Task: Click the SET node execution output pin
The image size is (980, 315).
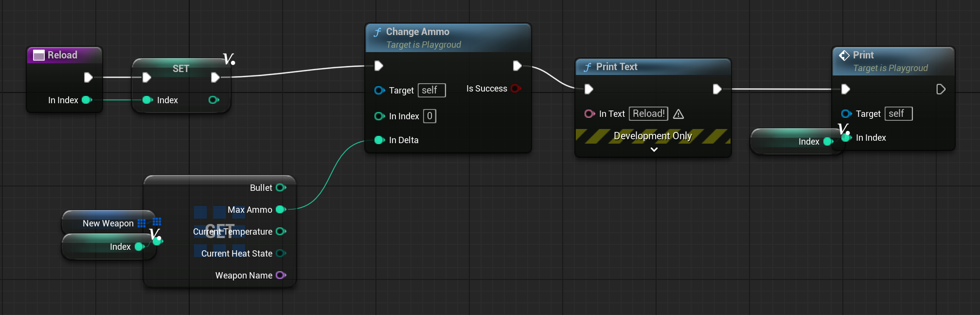Action: coord(215,77)
